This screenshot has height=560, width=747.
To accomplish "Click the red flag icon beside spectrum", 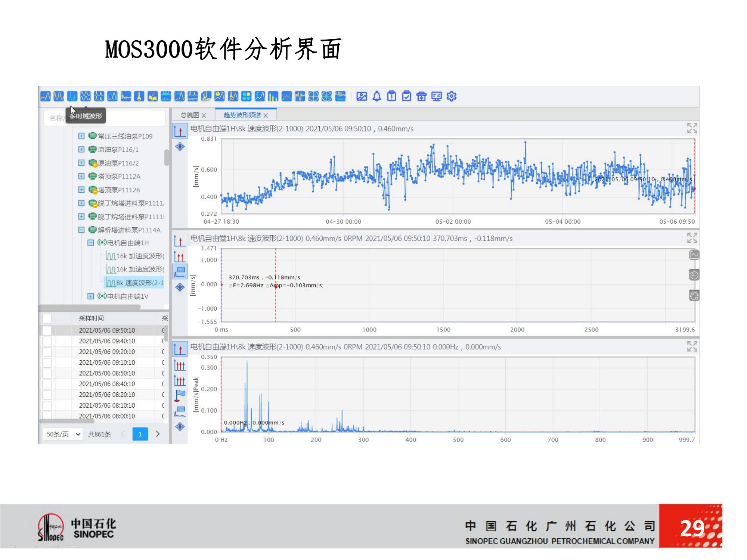I will (x=180, y=395).
